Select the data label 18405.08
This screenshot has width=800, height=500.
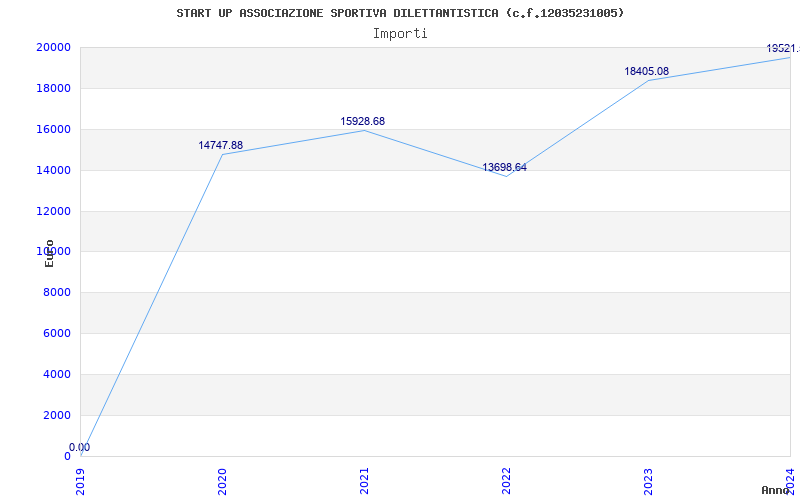point(646,71)
